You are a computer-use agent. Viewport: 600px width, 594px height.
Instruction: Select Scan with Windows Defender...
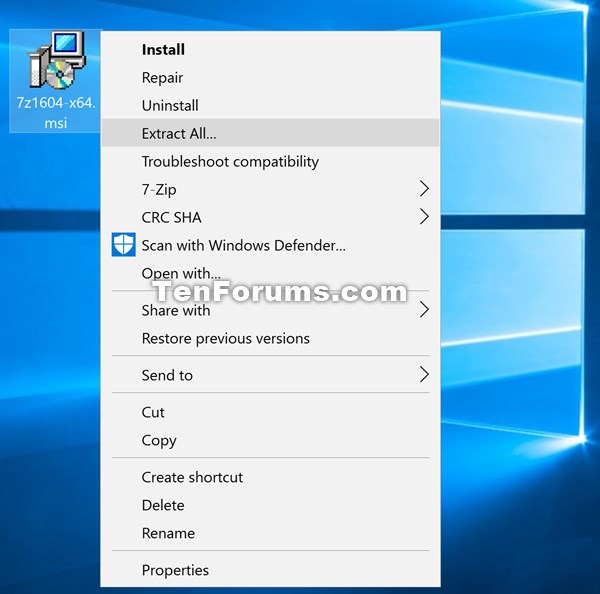tap(270, 245)
